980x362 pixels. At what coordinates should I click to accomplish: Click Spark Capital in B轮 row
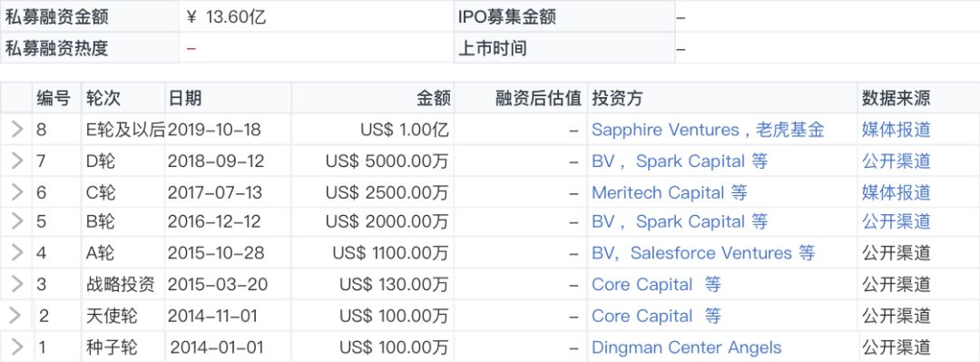(x=690, y=221)
